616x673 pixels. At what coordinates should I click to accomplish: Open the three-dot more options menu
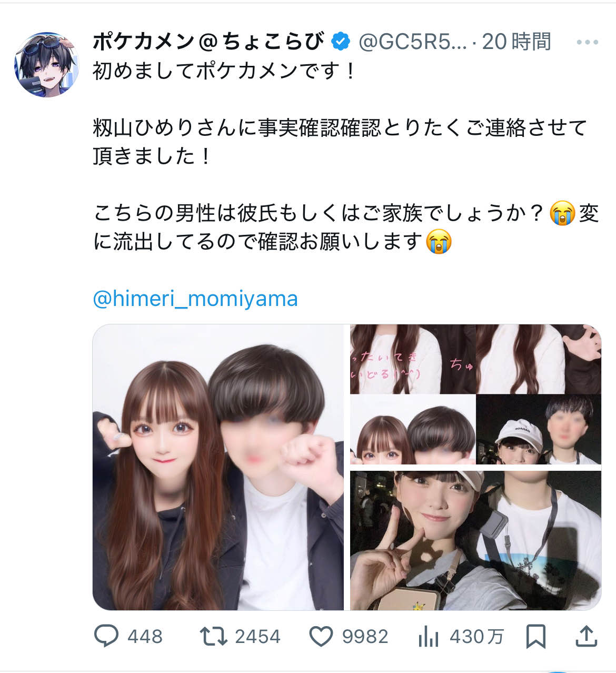588,42
